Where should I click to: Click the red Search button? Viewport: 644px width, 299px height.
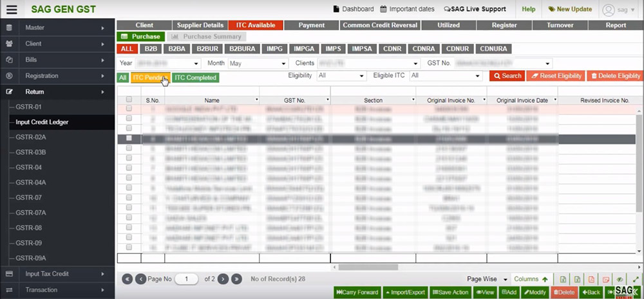point(506,76)
